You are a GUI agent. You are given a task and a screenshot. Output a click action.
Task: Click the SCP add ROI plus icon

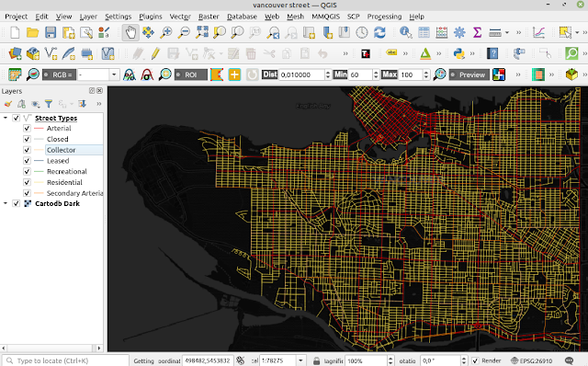tap(234, 74)
